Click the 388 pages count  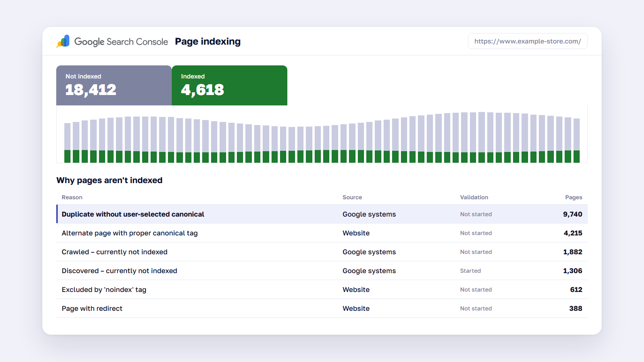point(576,309)
